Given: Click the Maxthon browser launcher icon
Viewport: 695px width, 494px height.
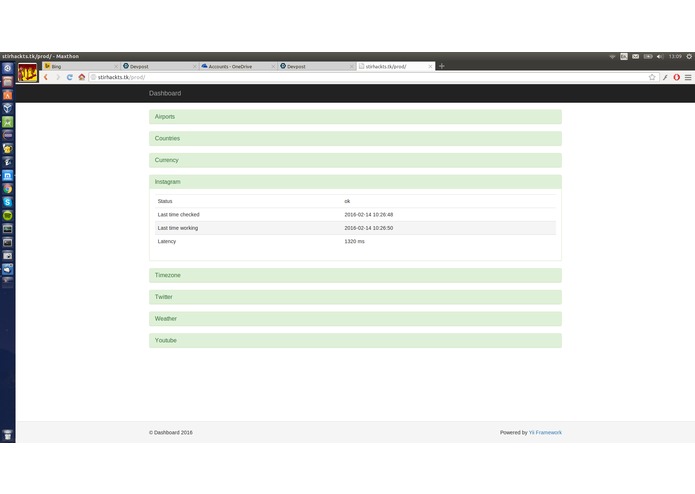Looking at the screenshot, I should pyautogui.click(x=8, y=175).
